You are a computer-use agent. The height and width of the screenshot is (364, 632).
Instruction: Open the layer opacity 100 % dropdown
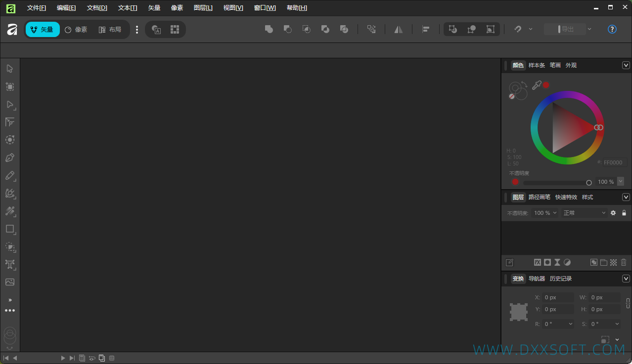point(545,213)
